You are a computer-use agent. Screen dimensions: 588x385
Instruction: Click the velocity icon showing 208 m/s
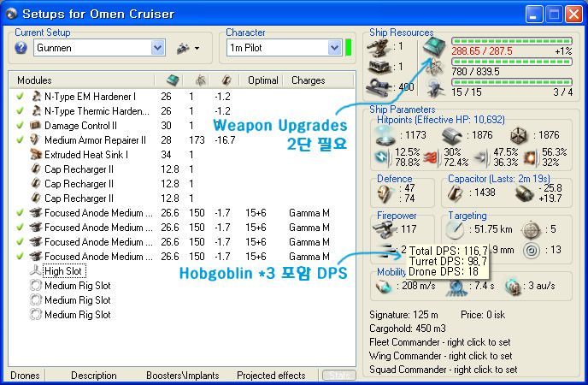[x=384, y=287]
